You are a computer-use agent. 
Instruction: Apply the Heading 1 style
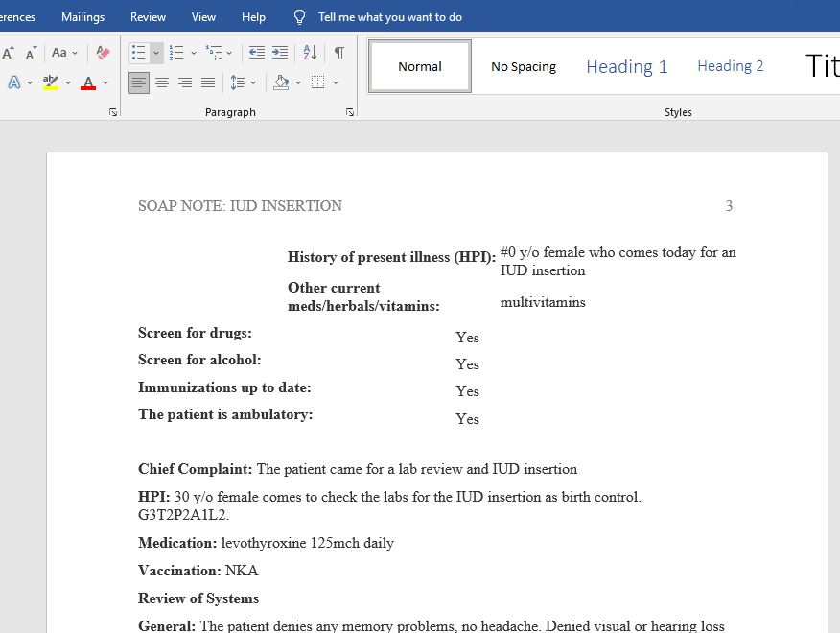(x=627, y=66)
